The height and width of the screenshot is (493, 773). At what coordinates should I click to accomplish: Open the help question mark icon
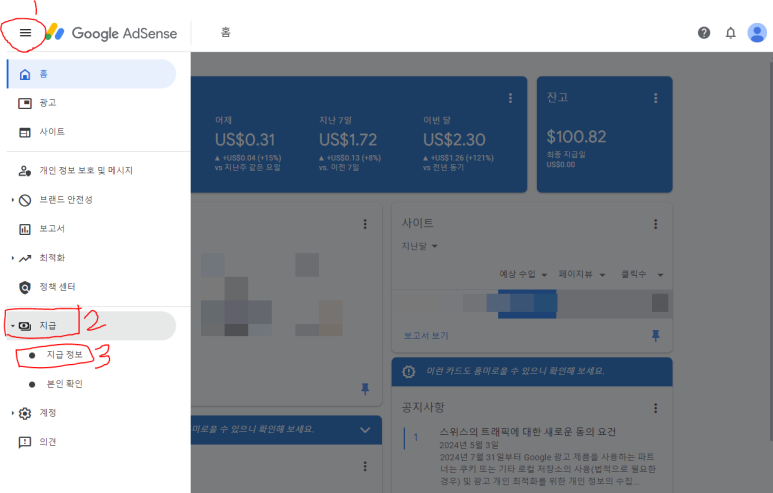pos(704,33)
